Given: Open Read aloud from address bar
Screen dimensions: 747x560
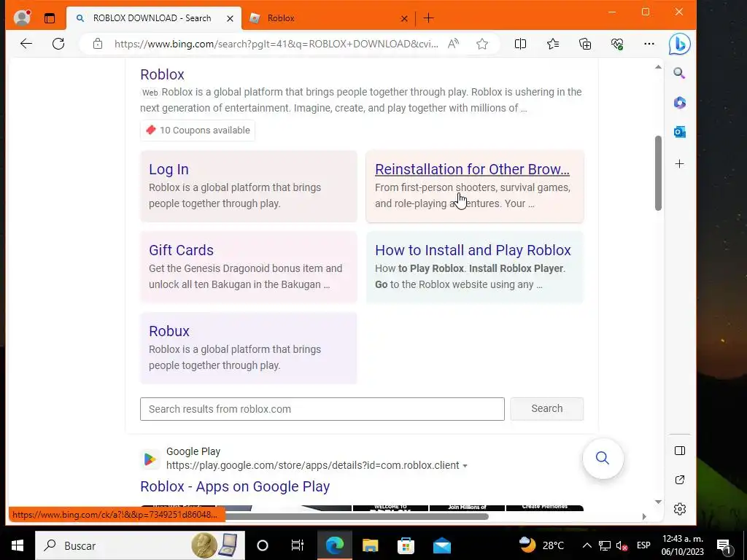Looking at the screenshot, I should (x=454, y=44).
